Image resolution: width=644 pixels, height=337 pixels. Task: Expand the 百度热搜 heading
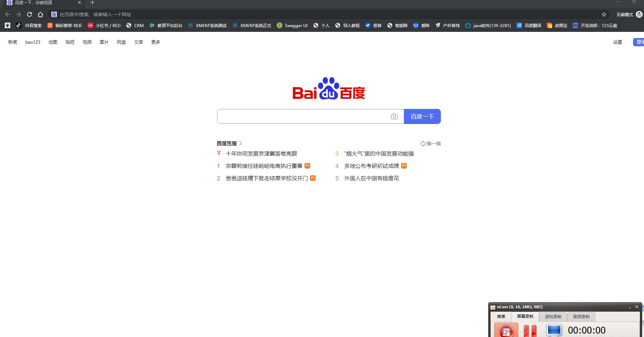[x=229, y=143]
